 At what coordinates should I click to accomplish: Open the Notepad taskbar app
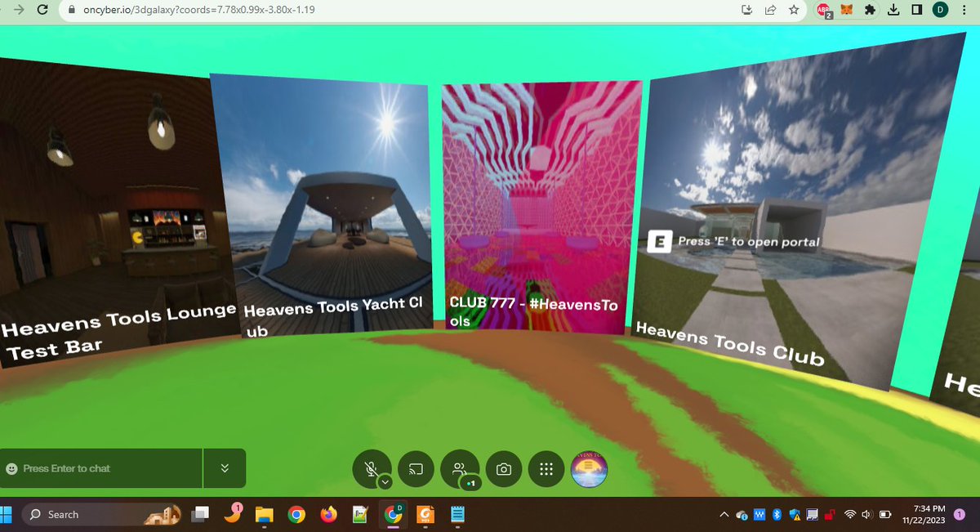(x=457, y=515)
